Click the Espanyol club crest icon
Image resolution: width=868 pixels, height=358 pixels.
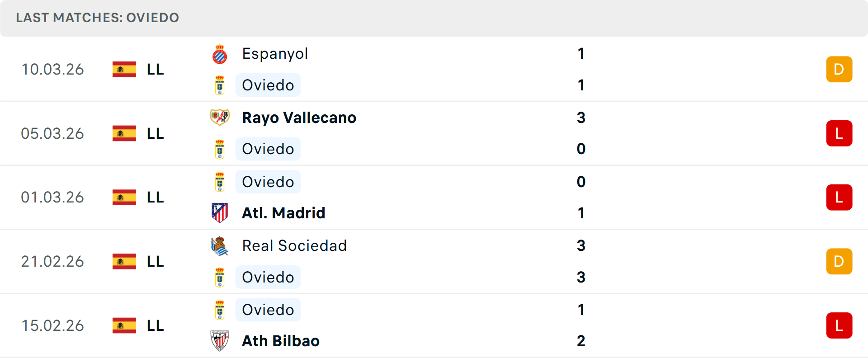coord(220,54)
